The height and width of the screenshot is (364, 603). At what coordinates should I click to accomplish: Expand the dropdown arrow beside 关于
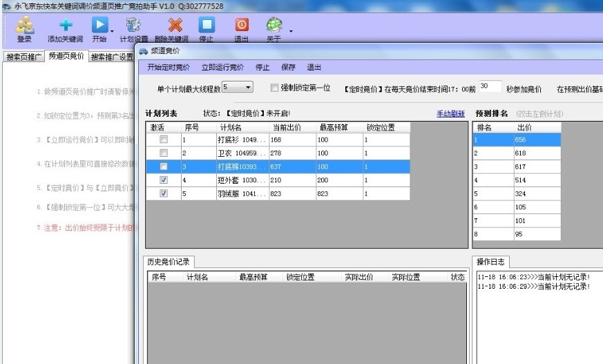pyautogui.click(x=291, y=31)
